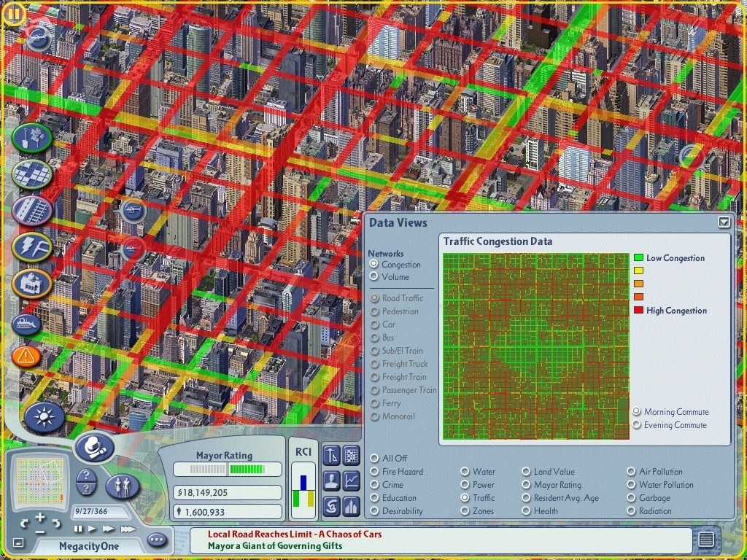Click the 'Local Road Reaches Limit' news headline

pos(295,534)
